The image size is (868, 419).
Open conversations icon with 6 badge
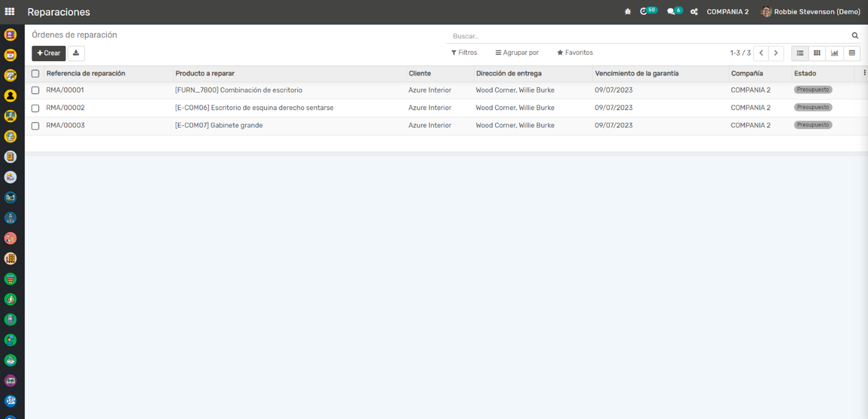[671, 11]
